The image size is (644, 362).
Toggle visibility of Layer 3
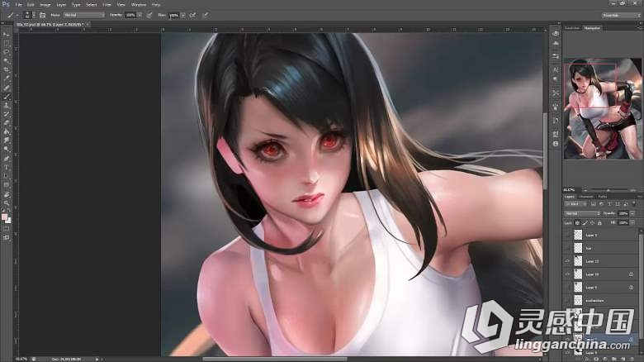coord(567,235)
